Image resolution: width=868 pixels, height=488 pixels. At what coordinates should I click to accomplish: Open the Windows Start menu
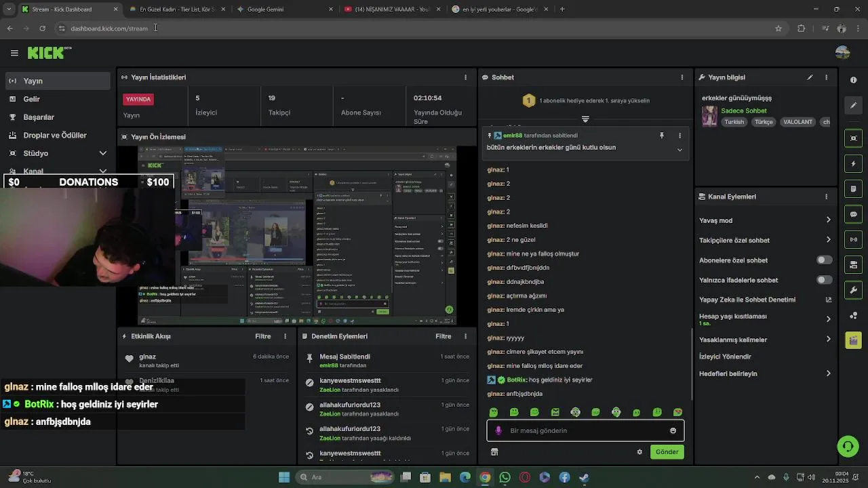(x=284, y=477)
